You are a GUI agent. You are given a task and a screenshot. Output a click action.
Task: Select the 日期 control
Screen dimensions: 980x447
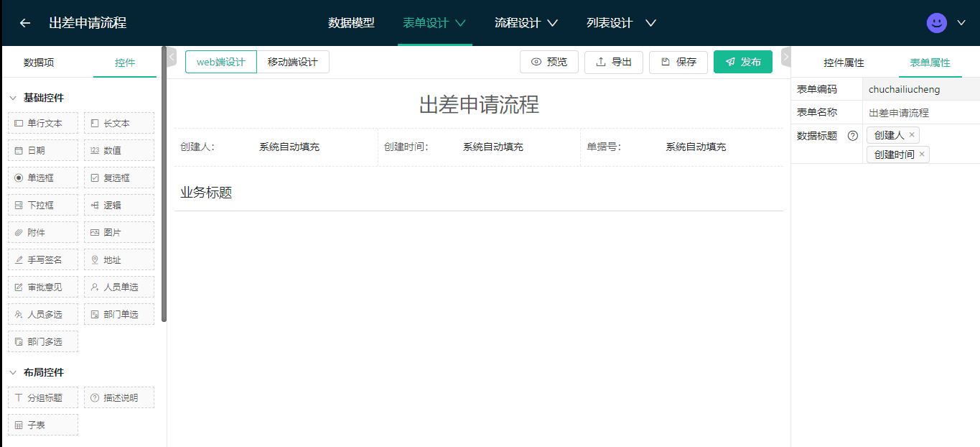click(x=43, y=150)
